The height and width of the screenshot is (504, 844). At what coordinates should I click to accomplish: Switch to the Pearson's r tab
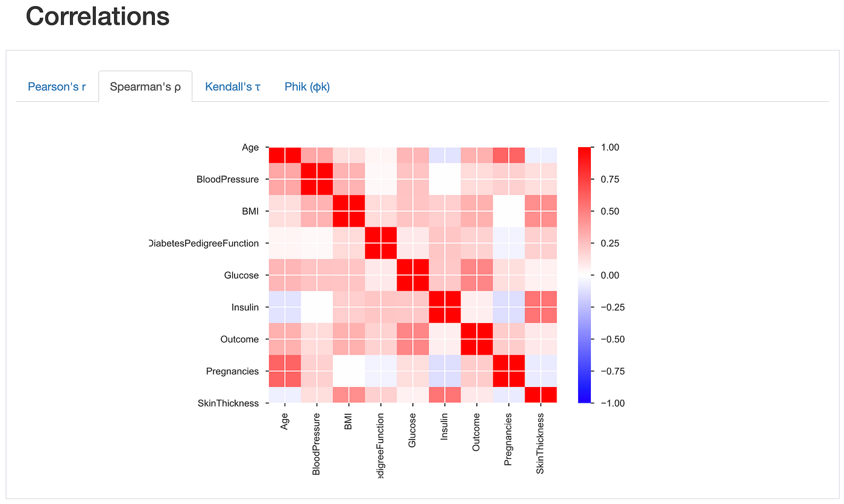click(x=57, y=86)
